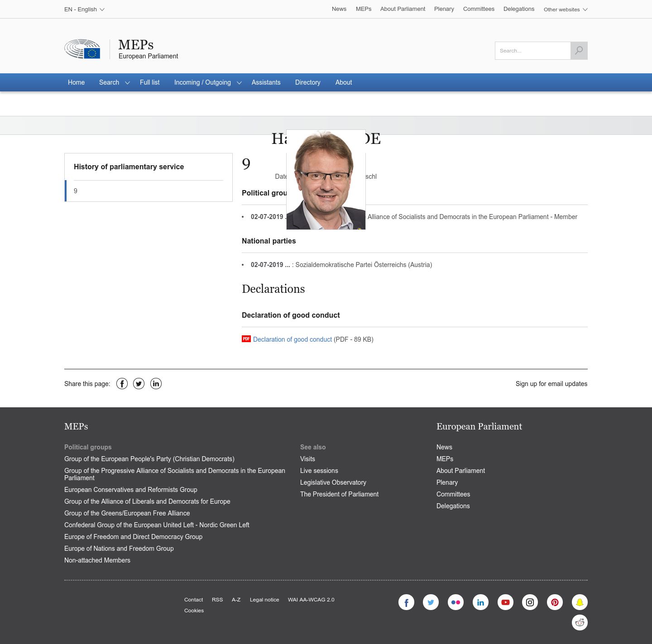
Task: Open About Parliament in footer column
Action: (460, 471)
